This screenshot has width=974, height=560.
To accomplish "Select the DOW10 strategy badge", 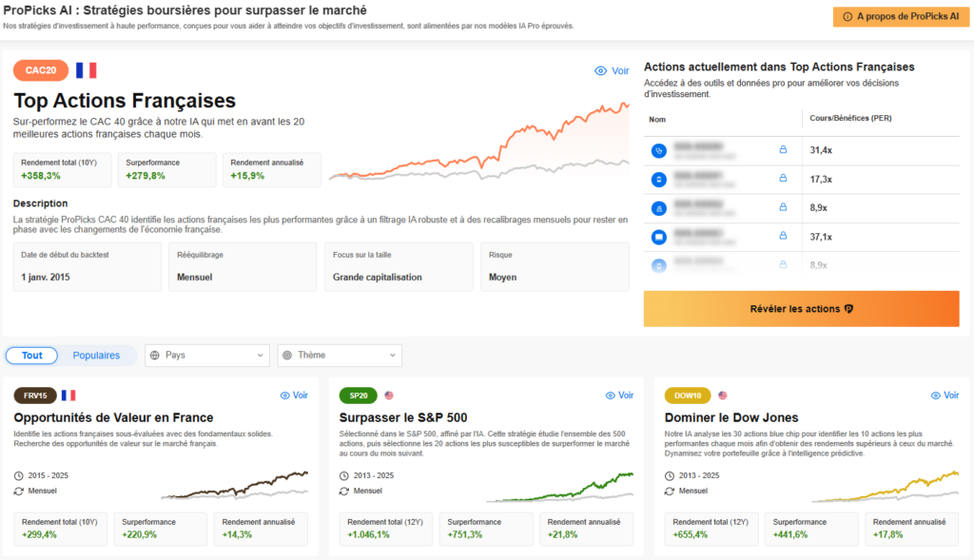I will [x=687, y=396].
